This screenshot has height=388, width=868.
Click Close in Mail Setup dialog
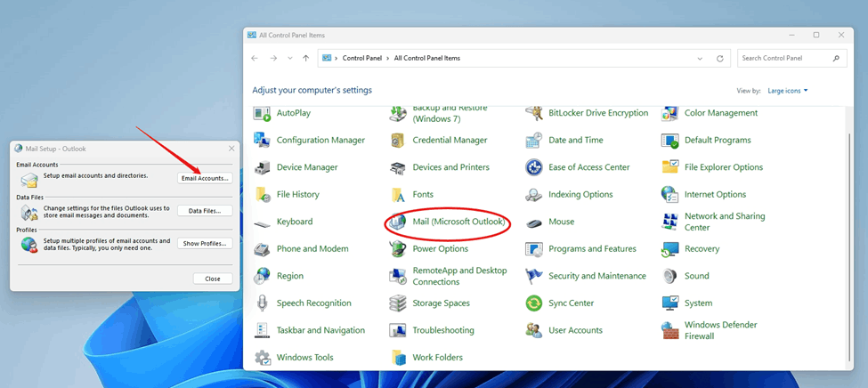213,279
